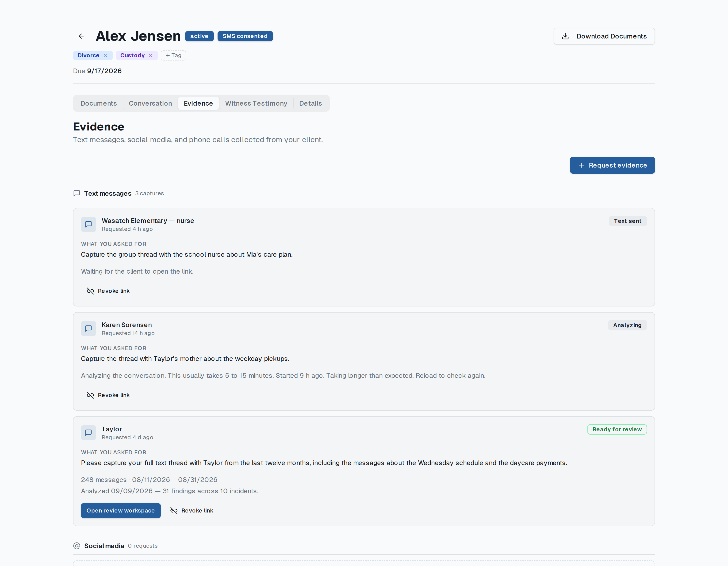This screenshot has width=728, height=566.
Task: Remove the Divorce tag with its X
Action: (x=105, y=55)
